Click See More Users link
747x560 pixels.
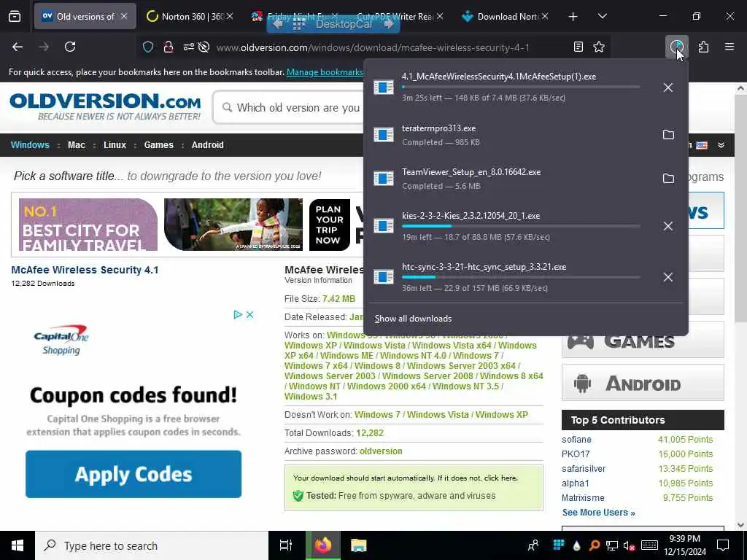point(598,513)
